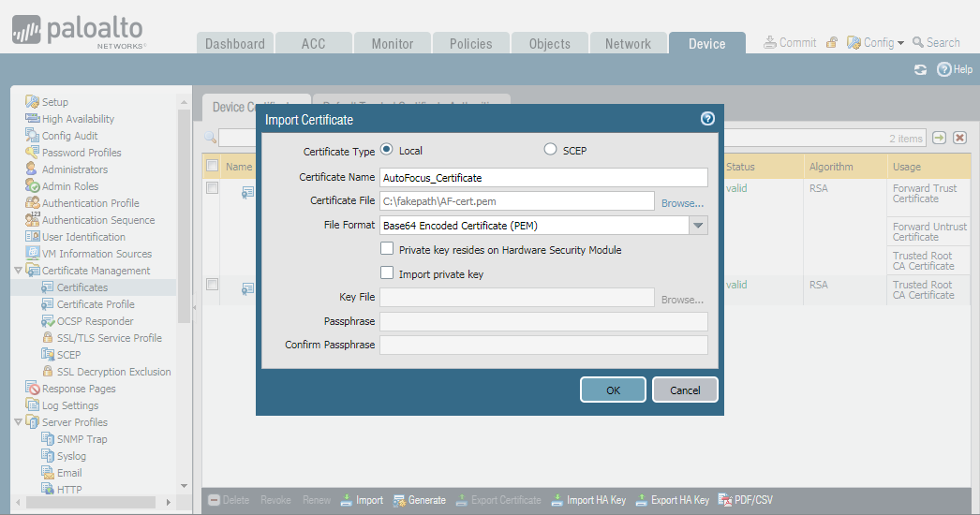
Task: Click the red X clear filter icon
Action: click(960, 138)
